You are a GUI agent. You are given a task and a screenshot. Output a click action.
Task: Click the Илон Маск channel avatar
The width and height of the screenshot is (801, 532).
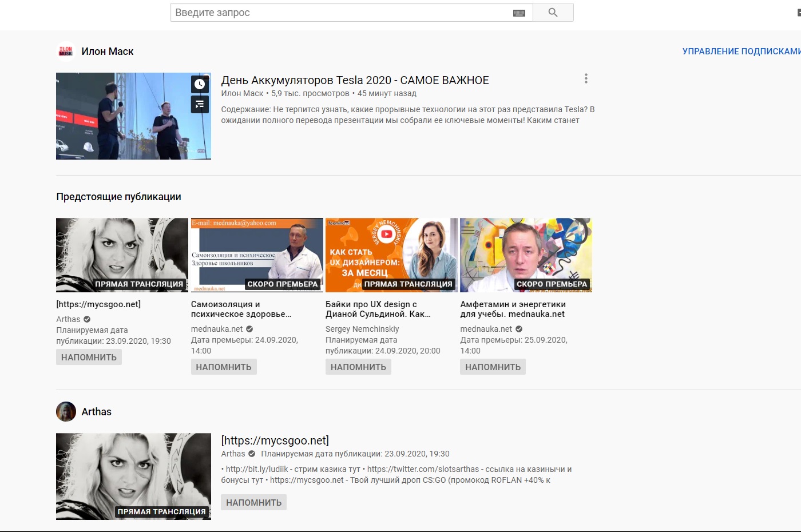click(x=66, y=51)
